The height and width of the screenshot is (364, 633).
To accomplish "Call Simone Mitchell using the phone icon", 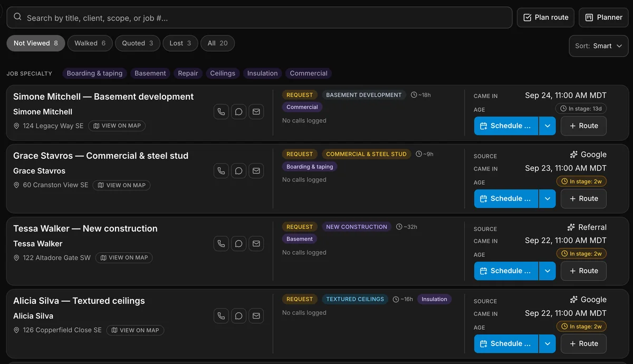I will (221, 112).
